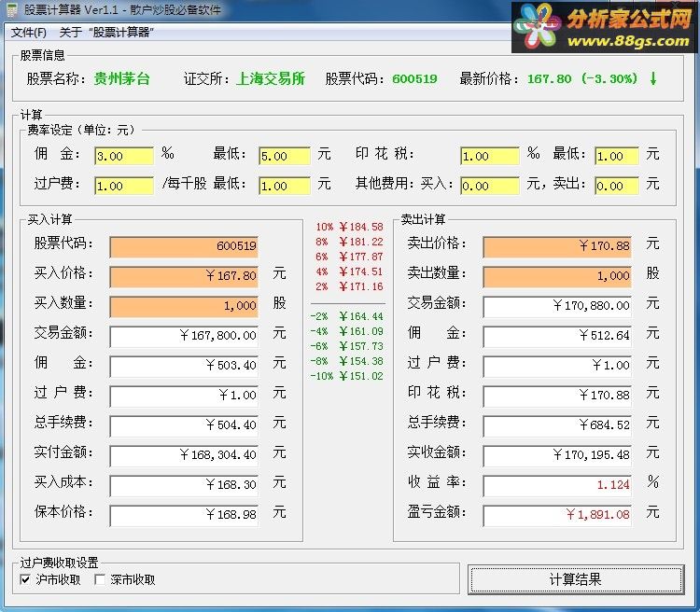Edit the 印花税 最低 field
Viewport: 700px width, 612px height.
tap(617, 156)
